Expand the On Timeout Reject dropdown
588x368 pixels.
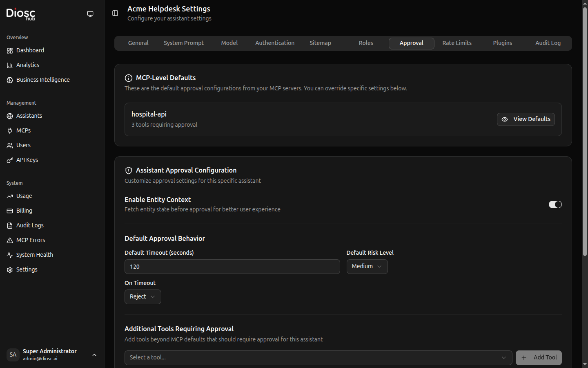pos(143,297)
